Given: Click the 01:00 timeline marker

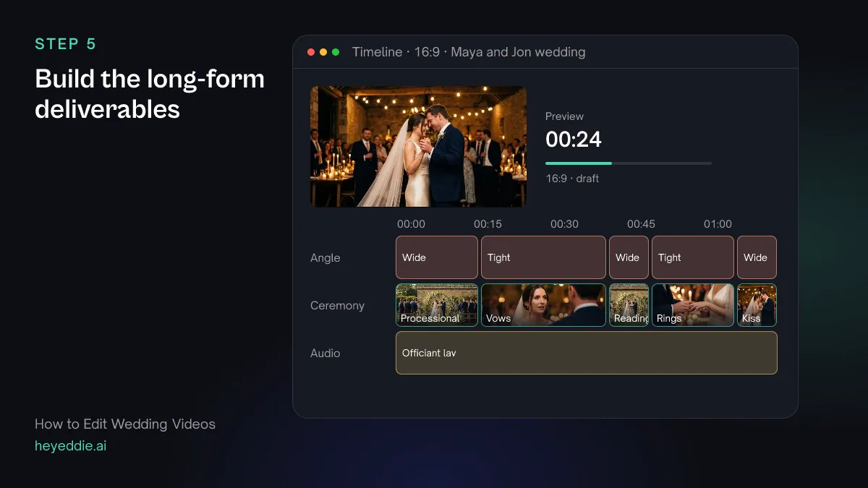Looking at the screenshot, I should [x=718, y=224].
